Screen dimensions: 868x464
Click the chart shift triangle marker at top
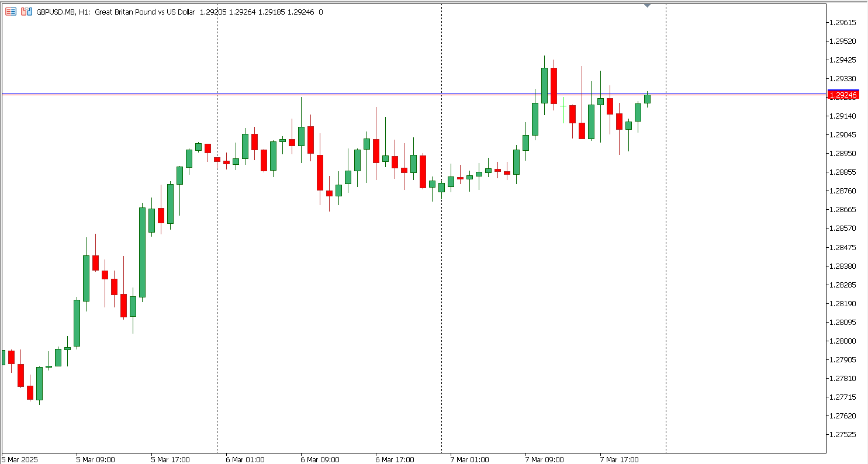(x=647, y=5)
